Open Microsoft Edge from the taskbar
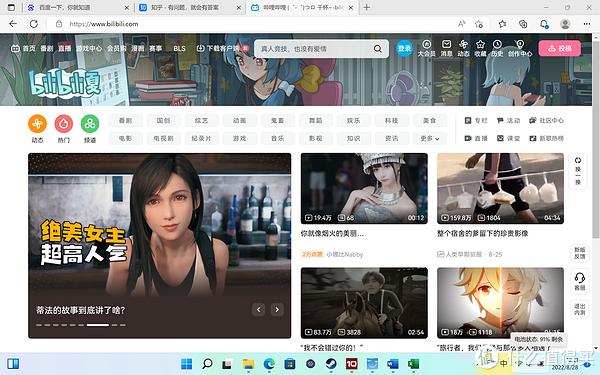Image resolution: width=600 pixels, height=375 pixels. click(x=269, y=364)
